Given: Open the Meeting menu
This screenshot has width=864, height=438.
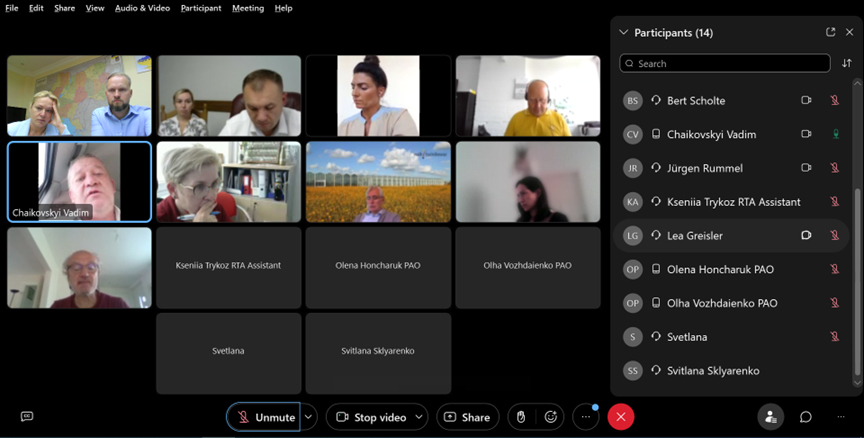Looking at the screenshot, I should [x=248, y=8].
